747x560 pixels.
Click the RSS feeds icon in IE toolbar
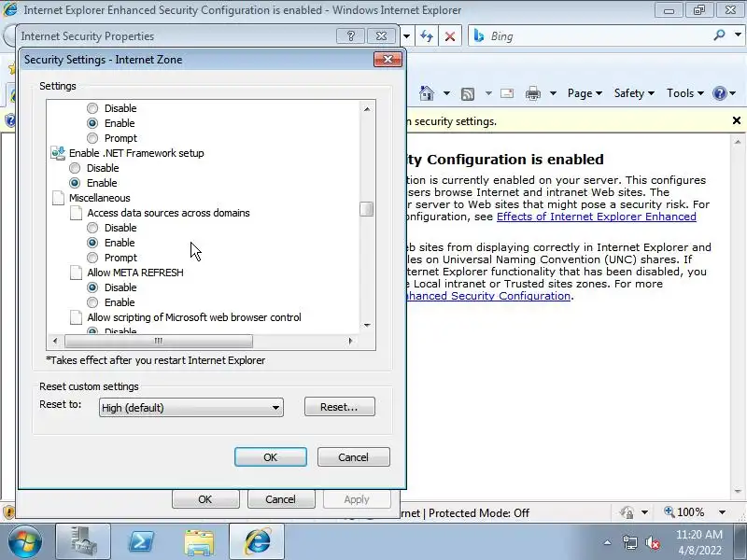tap(468, 94)
